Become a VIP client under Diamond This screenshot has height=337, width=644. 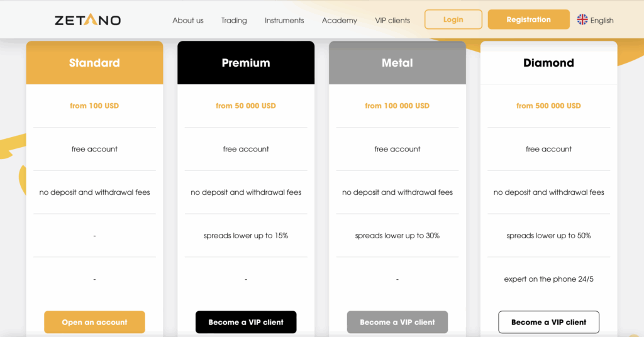click(x=549, y=322)
